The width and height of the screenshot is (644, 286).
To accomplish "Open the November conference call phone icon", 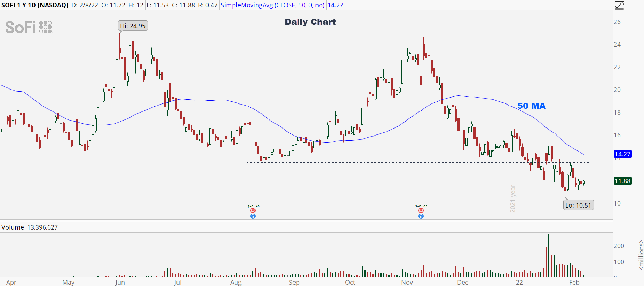I will 421,211.
